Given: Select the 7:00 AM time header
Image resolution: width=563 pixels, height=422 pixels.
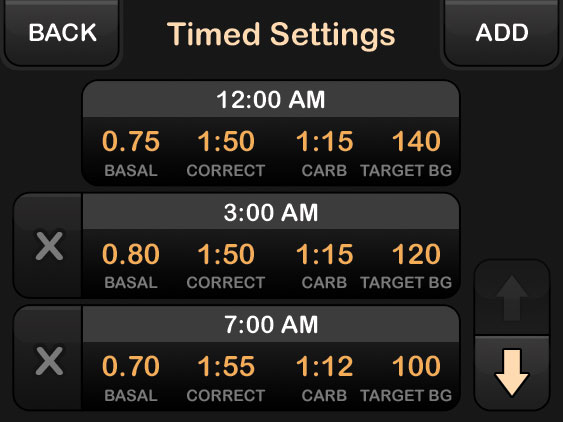Looking at the screenshot, I should coord(271,325).
